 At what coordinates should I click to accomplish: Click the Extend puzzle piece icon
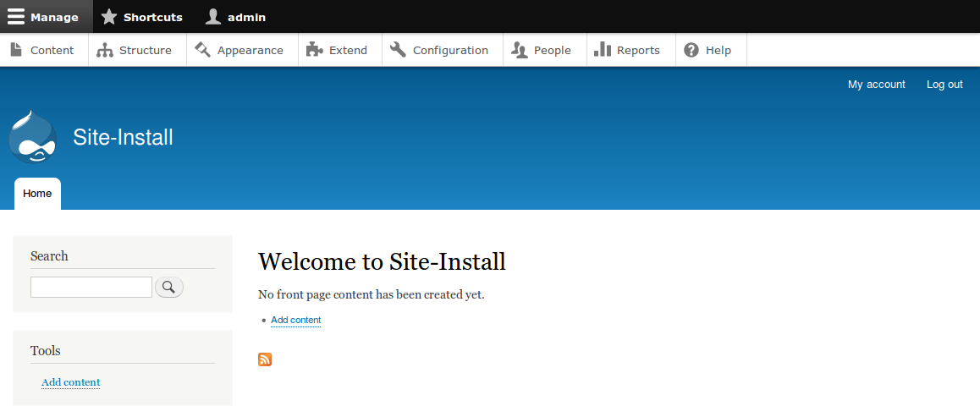[314, 50]
